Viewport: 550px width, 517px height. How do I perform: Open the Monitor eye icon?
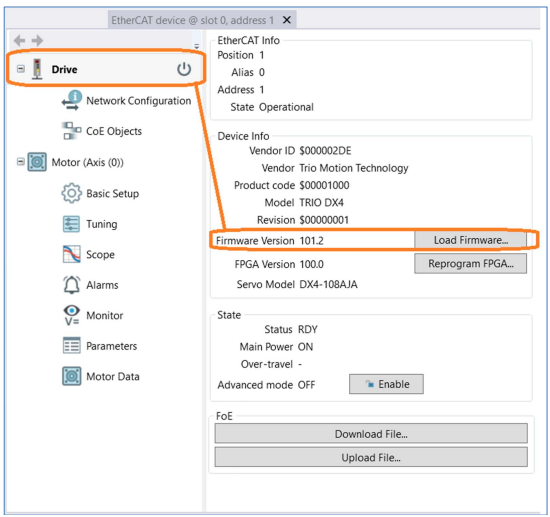[72, 315]
